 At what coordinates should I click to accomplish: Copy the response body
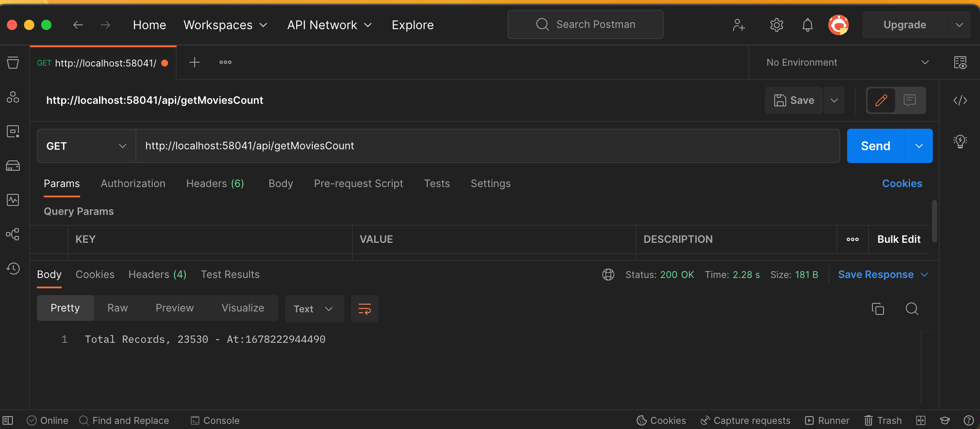pyautogui.click(x=878, y=308)
